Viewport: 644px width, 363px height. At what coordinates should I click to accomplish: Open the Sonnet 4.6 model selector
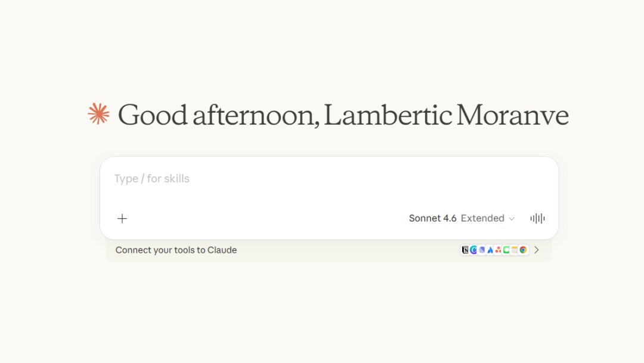(x=432, y=219)
